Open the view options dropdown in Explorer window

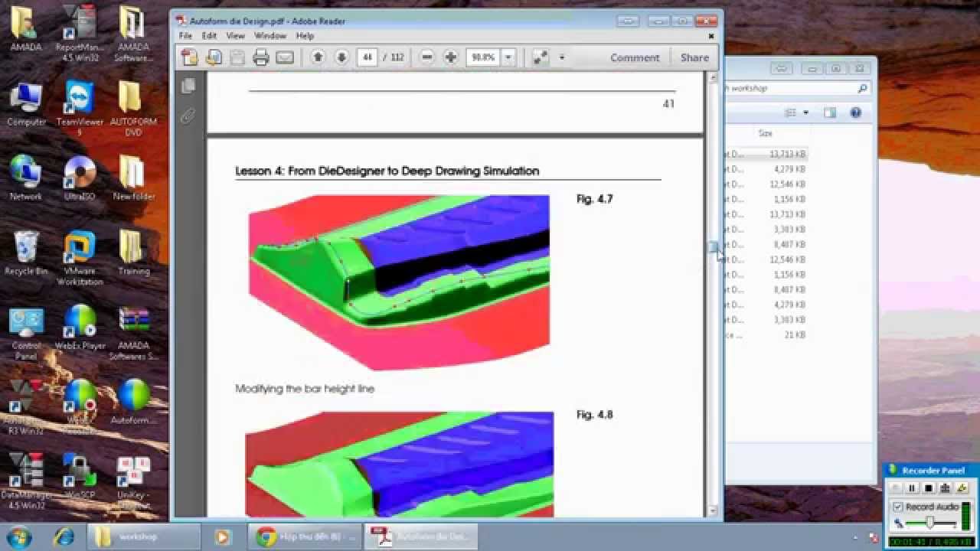805,113
